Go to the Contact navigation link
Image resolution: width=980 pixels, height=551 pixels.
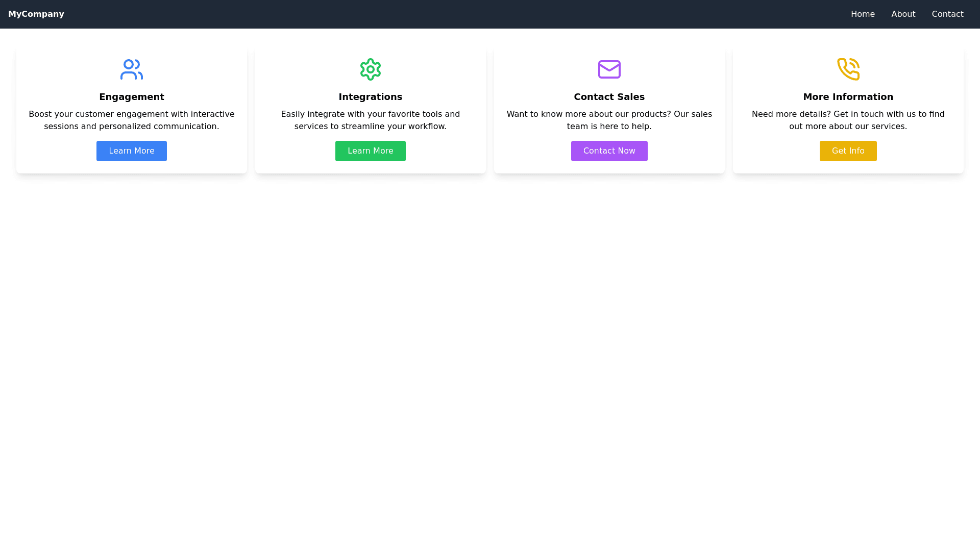point(947,14)
